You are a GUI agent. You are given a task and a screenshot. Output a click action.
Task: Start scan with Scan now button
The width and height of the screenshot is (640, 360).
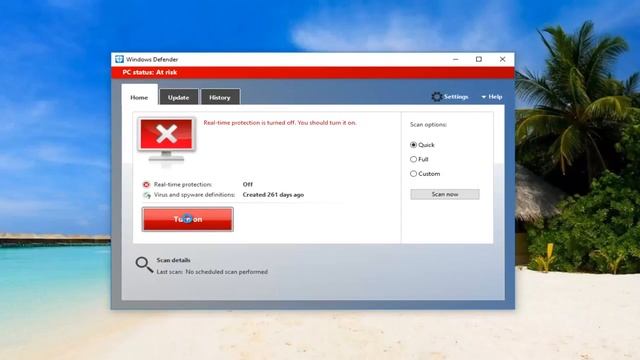[445, 194]
